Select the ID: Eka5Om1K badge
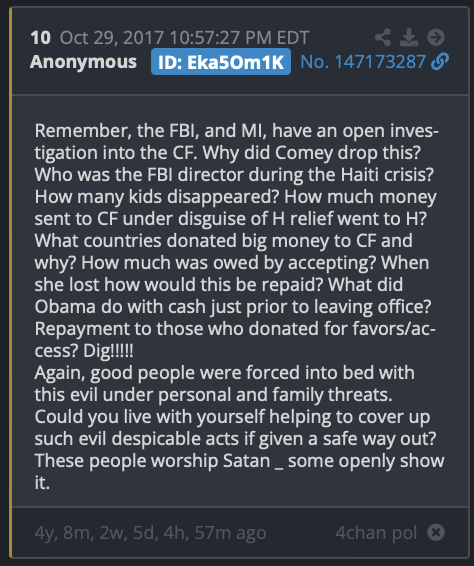Viewport: 474px width, 566px height. 221,62
